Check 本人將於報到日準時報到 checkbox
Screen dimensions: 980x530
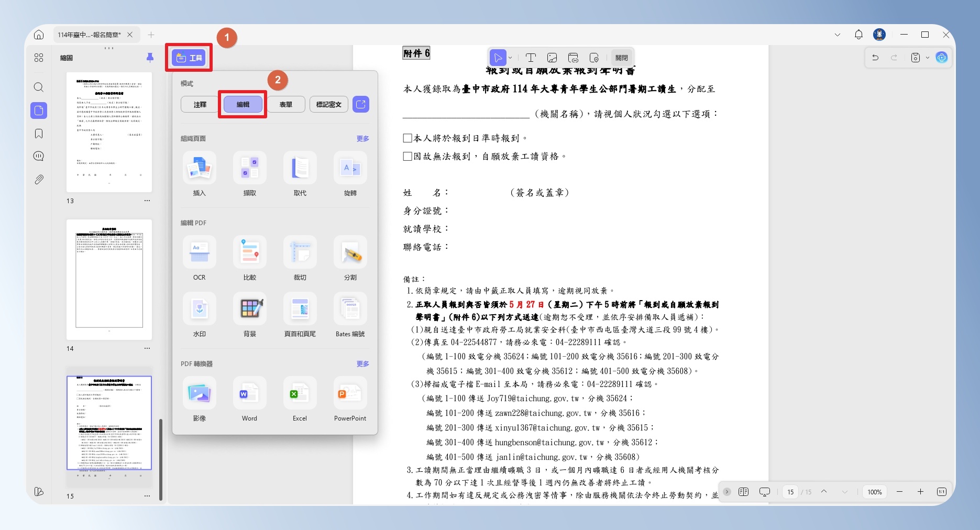click(408, 138)
